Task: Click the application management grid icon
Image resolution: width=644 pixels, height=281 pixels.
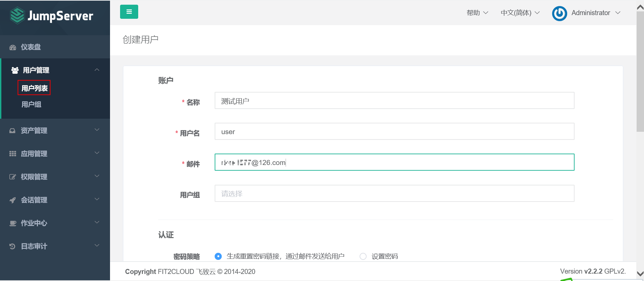Action: pyautogui.click(x=13, y=154)
